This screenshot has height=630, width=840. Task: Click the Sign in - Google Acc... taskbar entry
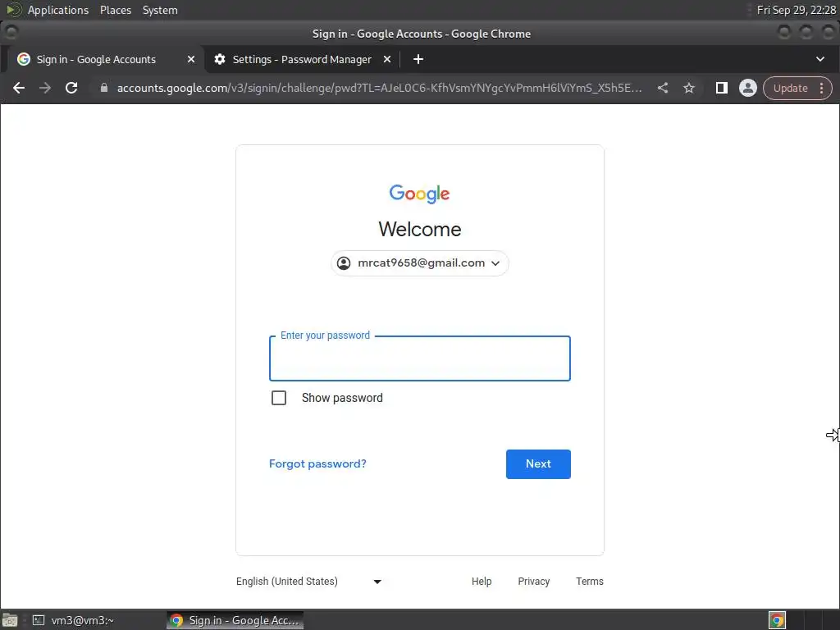235,620
